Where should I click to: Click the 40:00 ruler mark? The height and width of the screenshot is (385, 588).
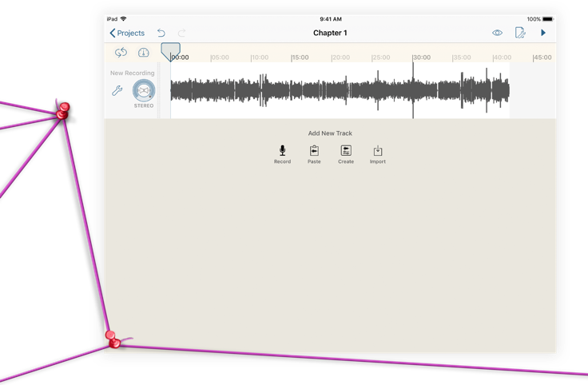click(x=503, y=58)
